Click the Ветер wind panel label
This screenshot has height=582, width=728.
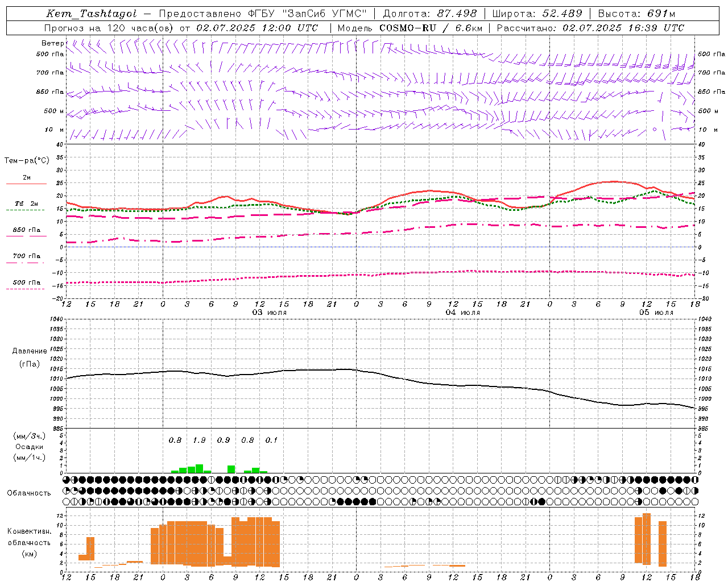pyautogui.click(x=52, y=43)
